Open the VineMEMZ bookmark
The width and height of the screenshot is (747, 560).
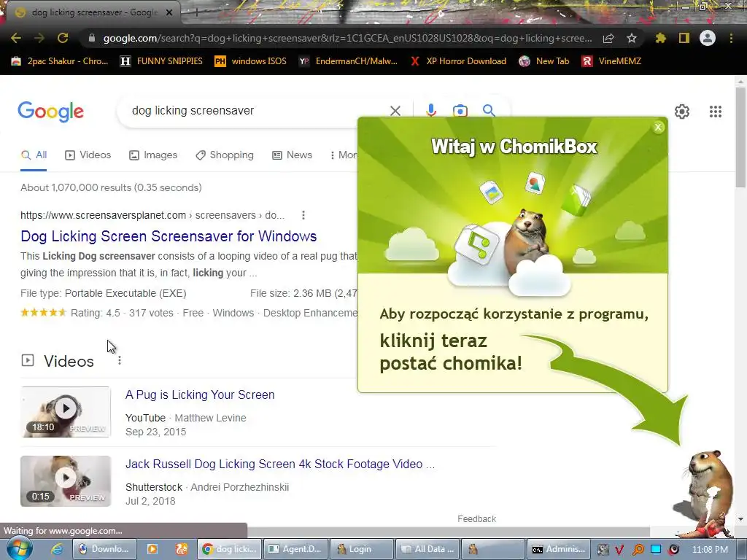(612, 61)
